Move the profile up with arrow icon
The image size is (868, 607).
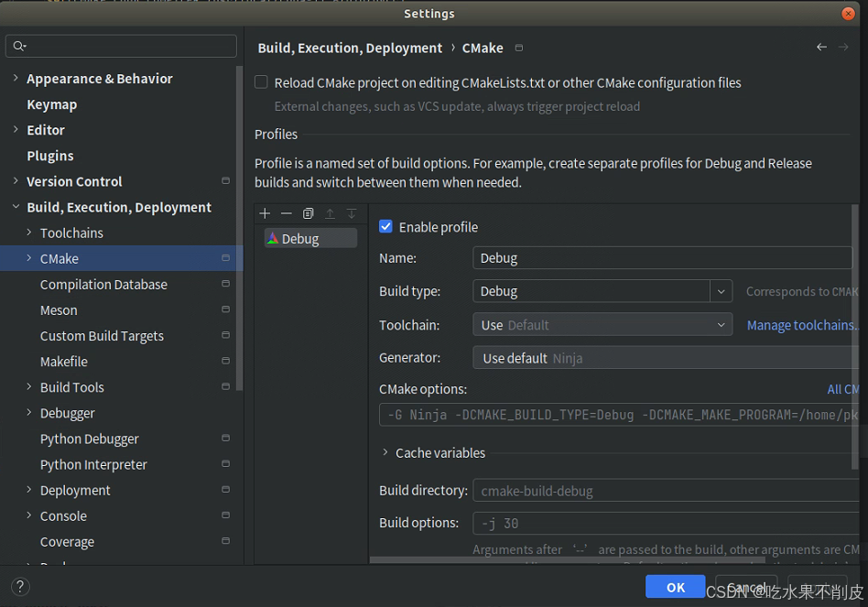tap(330, 213)
